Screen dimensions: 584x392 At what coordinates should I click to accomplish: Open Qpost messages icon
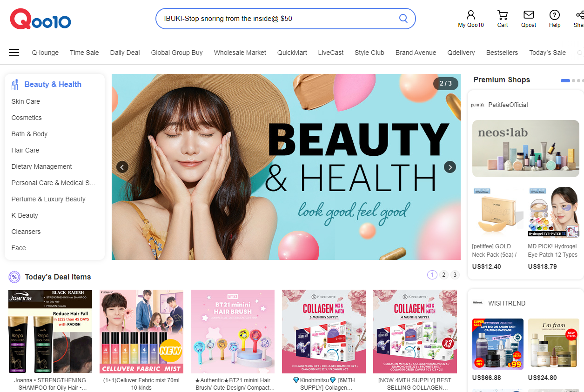[529, 15]
